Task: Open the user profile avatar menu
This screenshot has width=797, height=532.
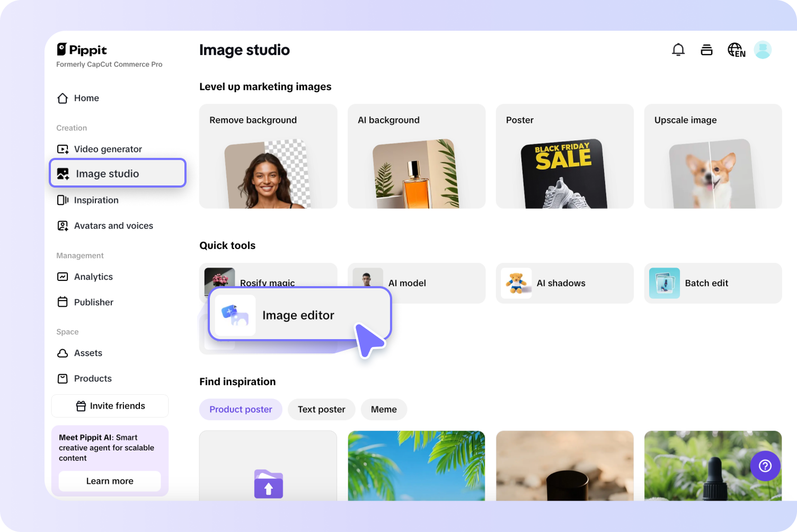Action: 763,49
